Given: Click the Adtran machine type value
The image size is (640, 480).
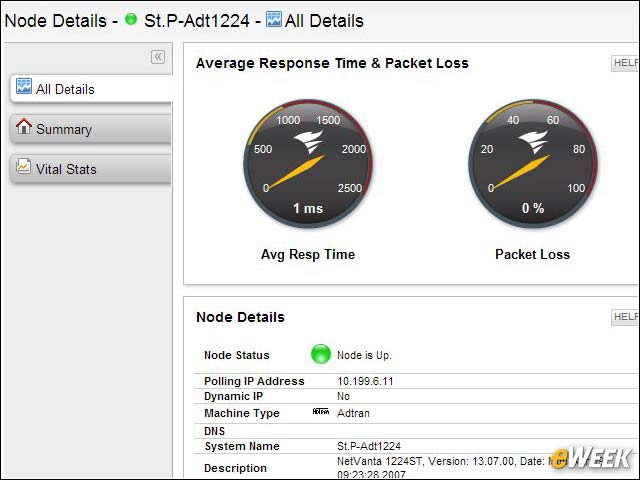Looking at the screenshot, I should (353, 413).
